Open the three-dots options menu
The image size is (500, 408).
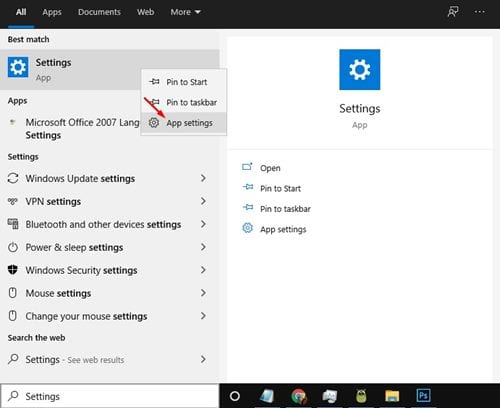(480, 12)
